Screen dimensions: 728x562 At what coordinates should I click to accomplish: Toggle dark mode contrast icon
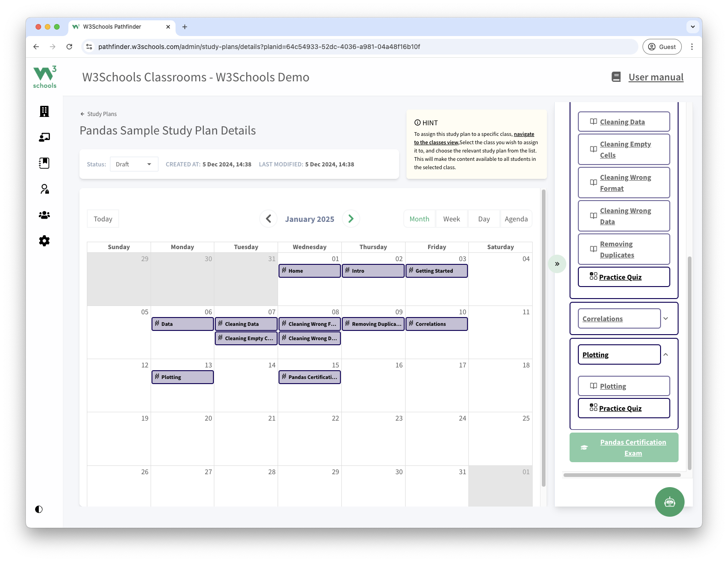(39, 509)
